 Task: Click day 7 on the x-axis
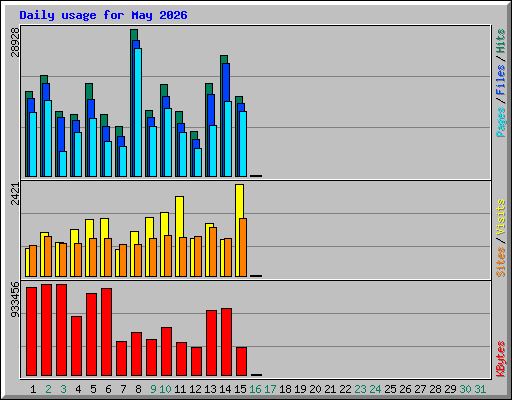[x=123, y=389]
